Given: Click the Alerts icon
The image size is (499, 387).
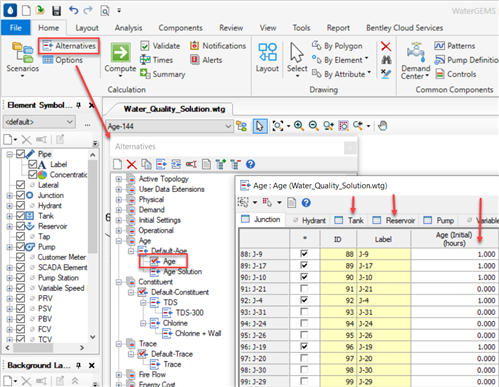Looking at the screenshot, I should tap(194, 60).
